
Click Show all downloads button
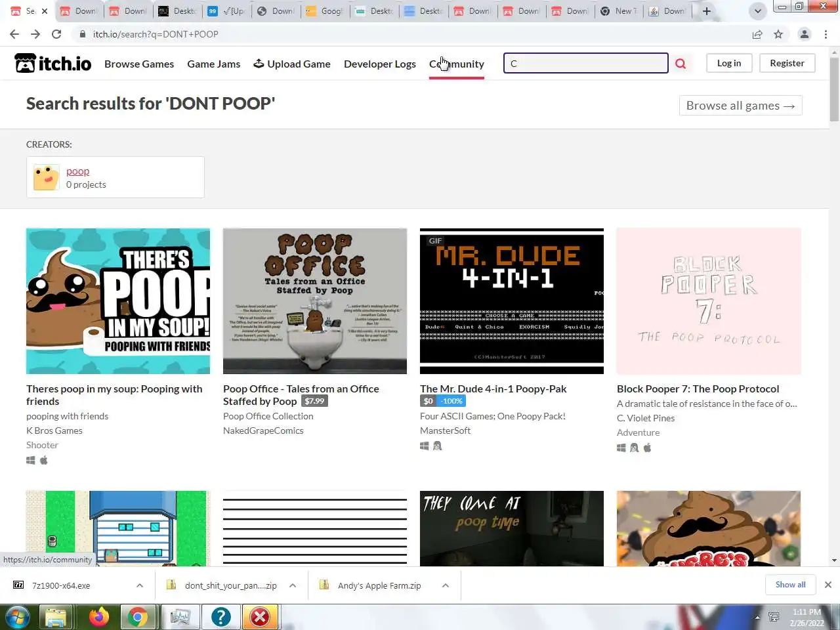click(790, 585)
